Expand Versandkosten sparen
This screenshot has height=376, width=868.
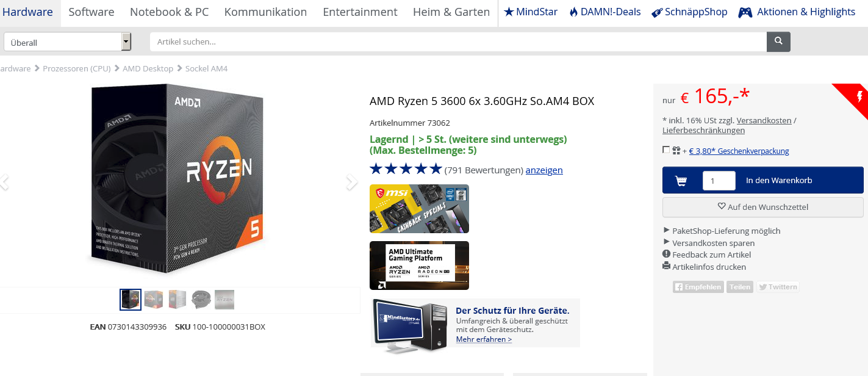[709, 243]
